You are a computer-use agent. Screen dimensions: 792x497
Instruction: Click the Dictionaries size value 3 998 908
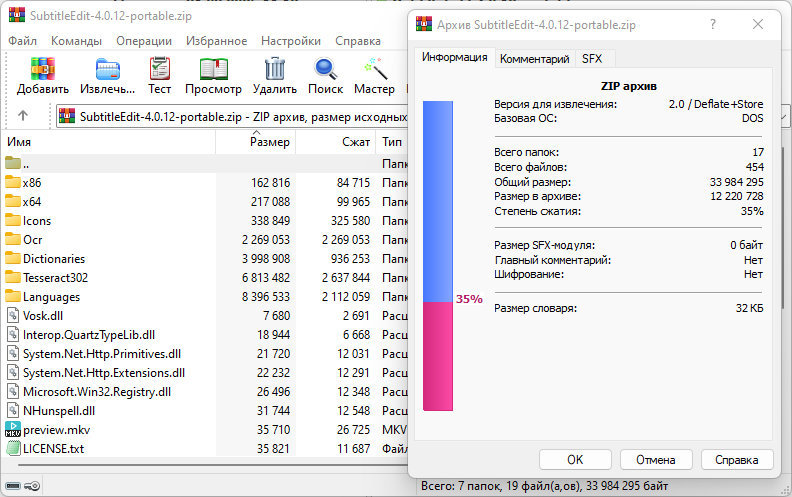pyautogui.click(x=266, y=259)
